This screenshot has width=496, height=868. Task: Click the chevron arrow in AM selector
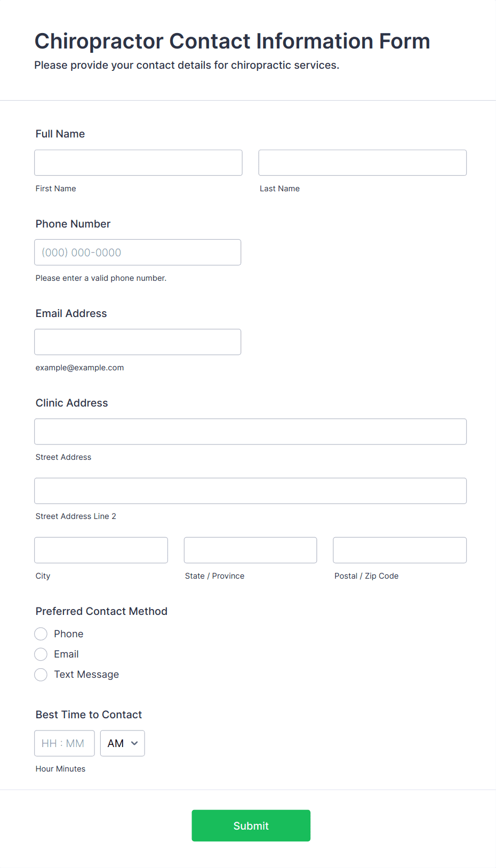click(134, 743)
